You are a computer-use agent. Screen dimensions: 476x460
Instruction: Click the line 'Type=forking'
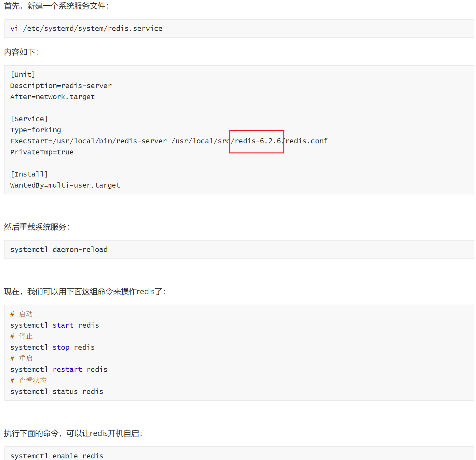(35, 130)
